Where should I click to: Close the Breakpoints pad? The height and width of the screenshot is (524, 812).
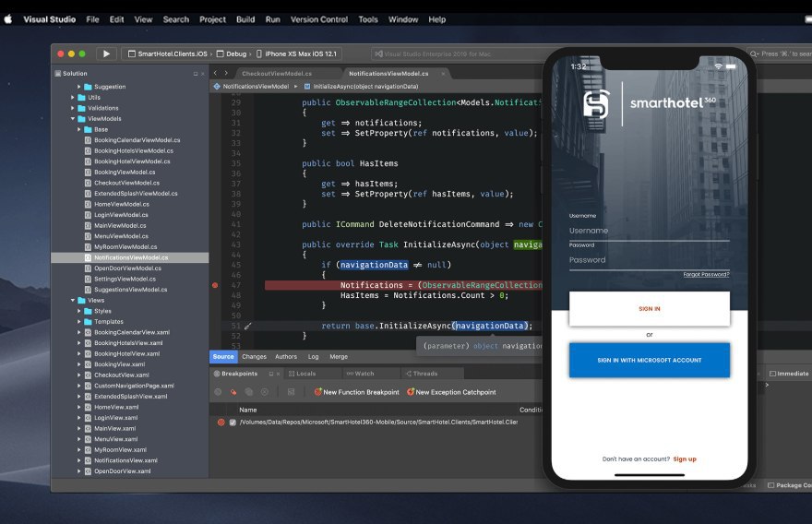[278, 374]
